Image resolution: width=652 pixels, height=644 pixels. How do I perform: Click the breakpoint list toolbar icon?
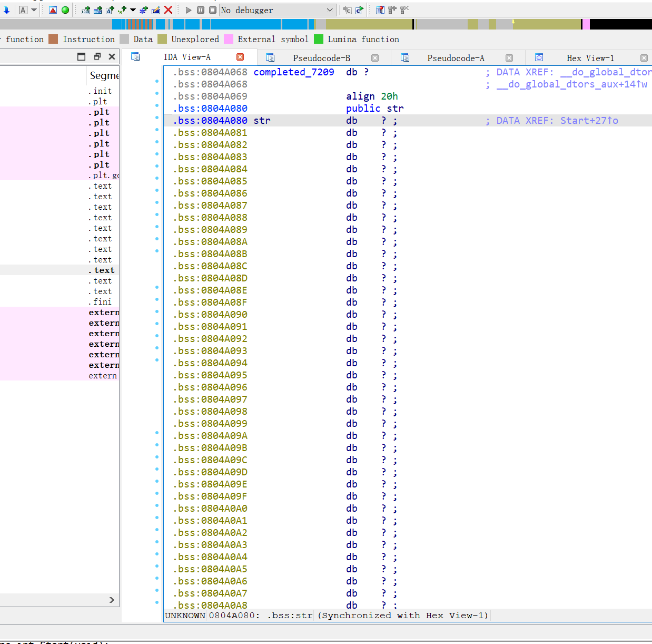[380, 10]
